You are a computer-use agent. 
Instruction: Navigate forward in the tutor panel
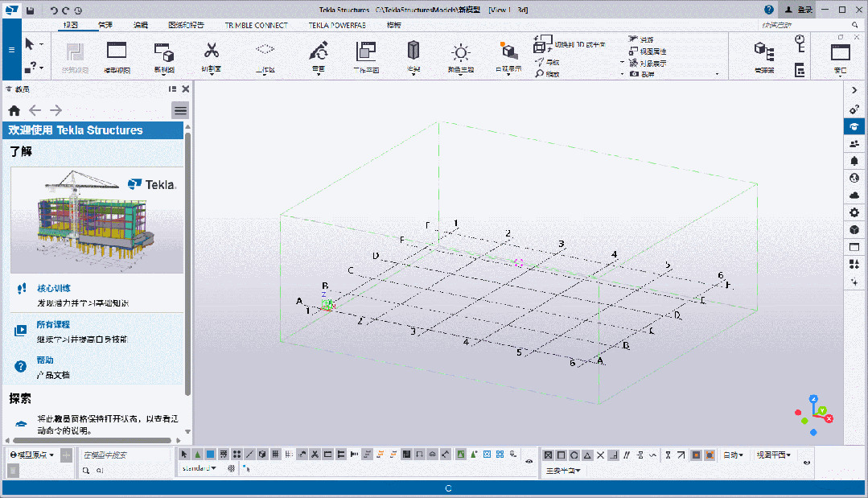pyautogui.click(x=56, y=110)
